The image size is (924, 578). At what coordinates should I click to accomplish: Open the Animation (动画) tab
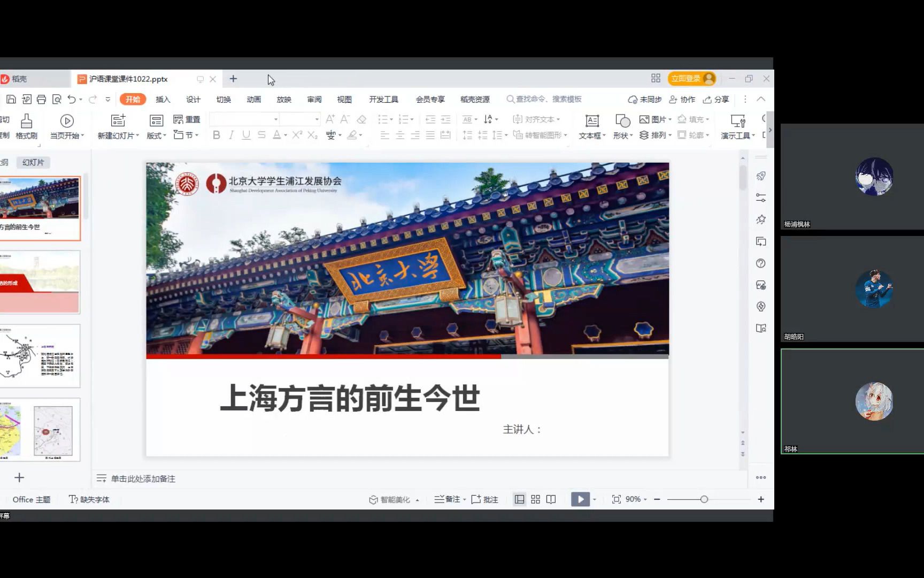tap(254, 99)
